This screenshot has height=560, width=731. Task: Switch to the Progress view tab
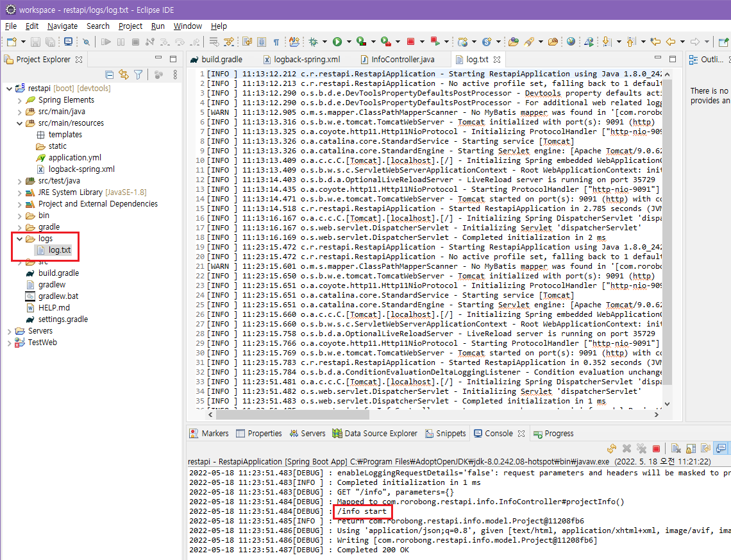pyautogui.click(x=553, y=433)
